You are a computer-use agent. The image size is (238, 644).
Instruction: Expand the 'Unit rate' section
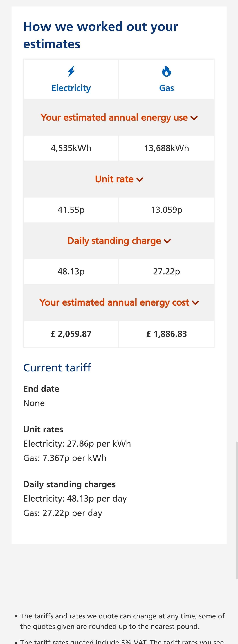point(119,179)
